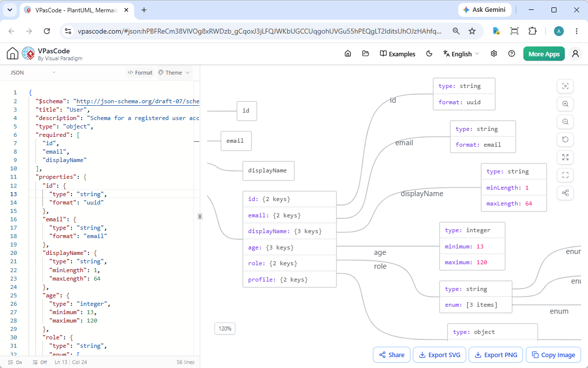Click the $schema URL link on line 2
This screenshot has width=588, height=368.
point(138,101)
